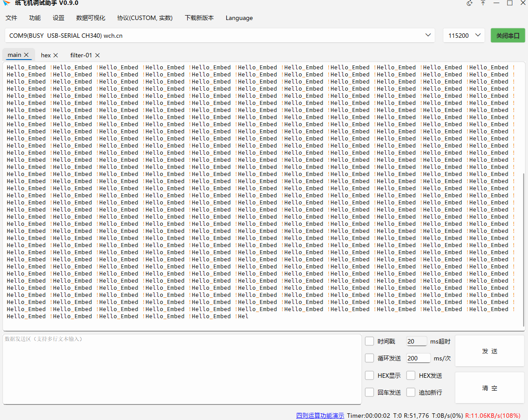Maximize the window
This screenshot has width=528, height=420.
point(510,3)
